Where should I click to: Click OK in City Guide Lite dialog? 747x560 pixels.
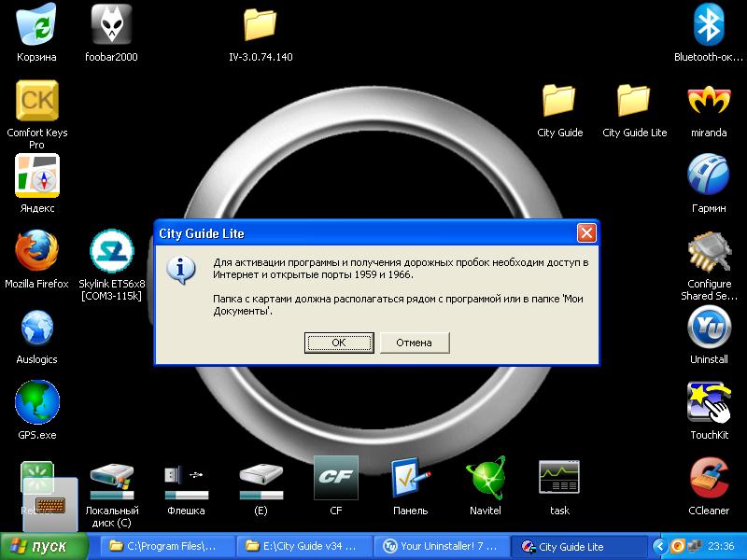339,343
